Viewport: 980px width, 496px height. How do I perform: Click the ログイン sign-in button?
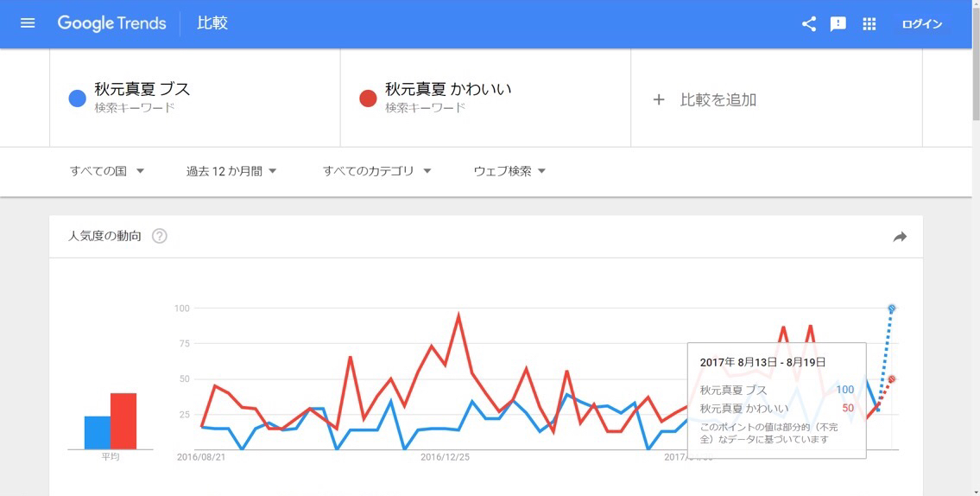tap(922, 24)
